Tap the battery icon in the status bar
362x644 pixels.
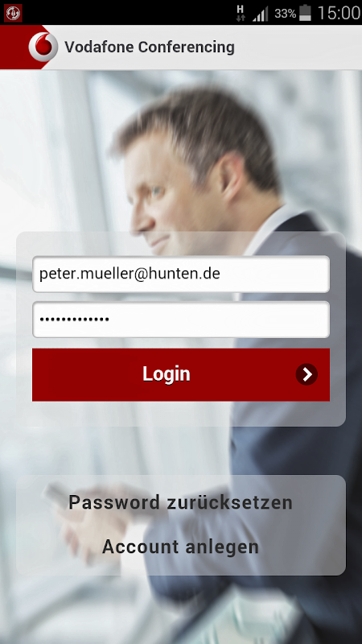[x=305, y=13]
